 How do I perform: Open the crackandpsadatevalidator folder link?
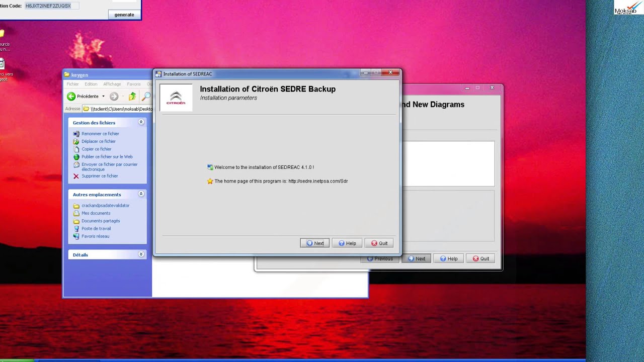click(105, 206)
